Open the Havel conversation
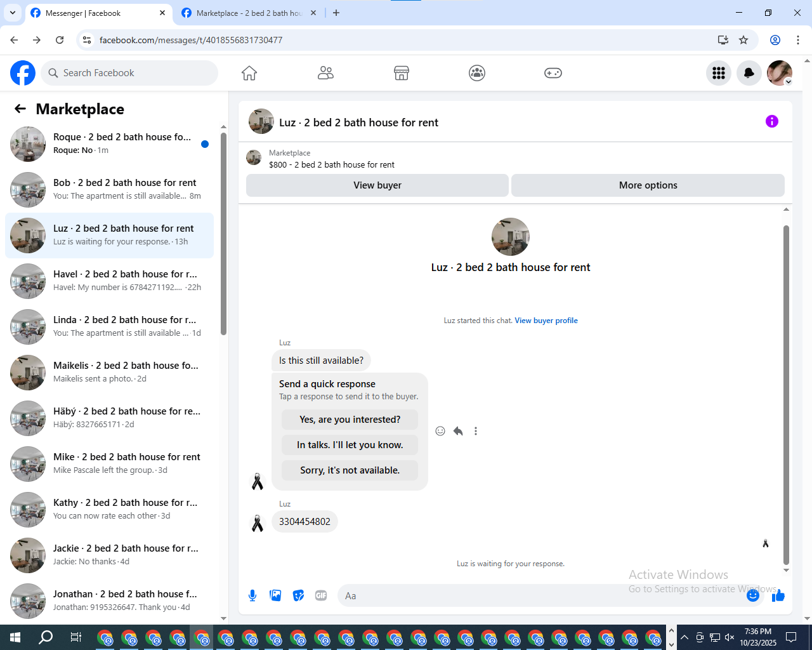812x650 pixels. click(109, 281)
